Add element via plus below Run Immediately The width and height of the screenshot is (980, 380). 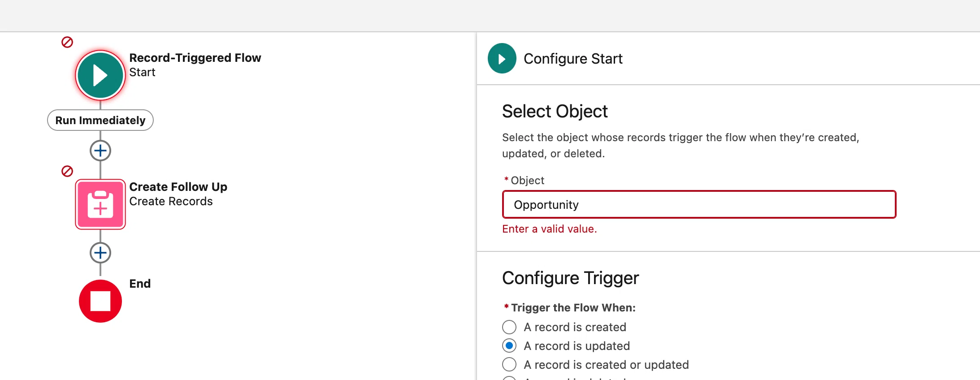click(100, 151)
